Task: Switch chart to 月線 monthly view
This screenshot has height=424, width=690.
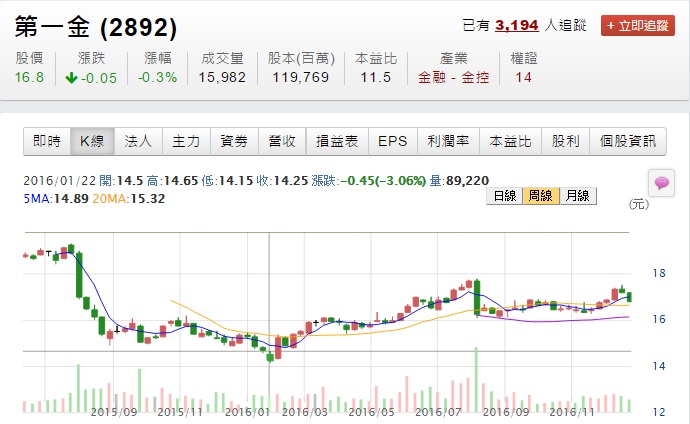Action: 574,196
